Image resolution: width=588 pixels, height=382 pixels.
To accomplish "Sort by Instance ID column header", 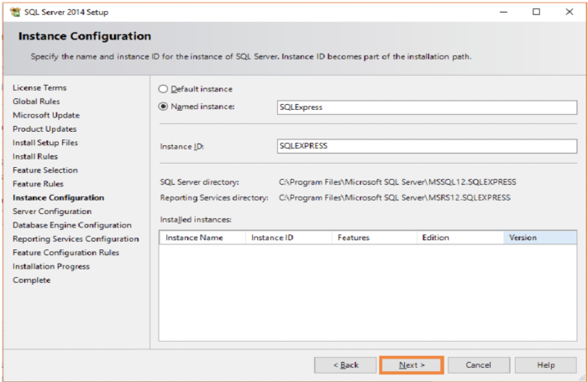I will coord(288,238).
